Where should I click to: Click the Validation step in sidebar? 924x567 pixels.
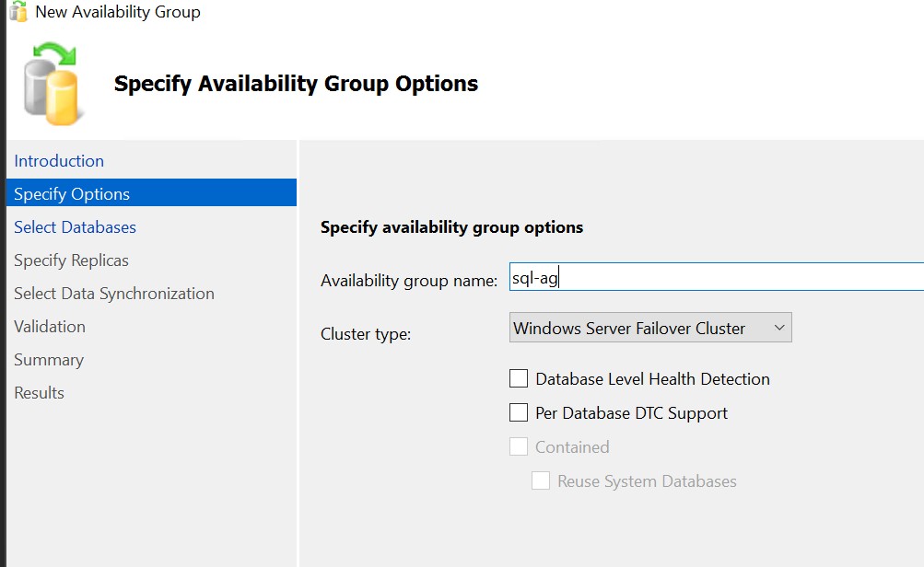click(x=50, y=327)
